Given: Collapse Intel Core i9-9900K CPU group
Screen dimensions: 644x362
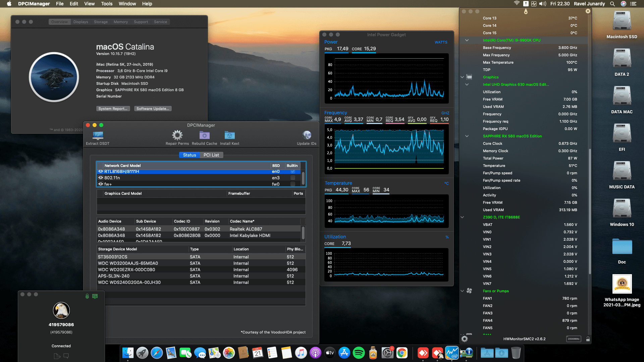Looking at the screenshot, I should pos(467,40).
